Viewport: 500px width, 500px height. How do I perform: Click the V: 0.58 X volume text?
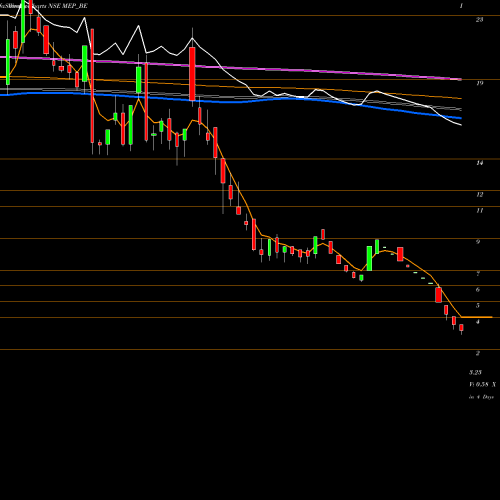click(482, 384)
